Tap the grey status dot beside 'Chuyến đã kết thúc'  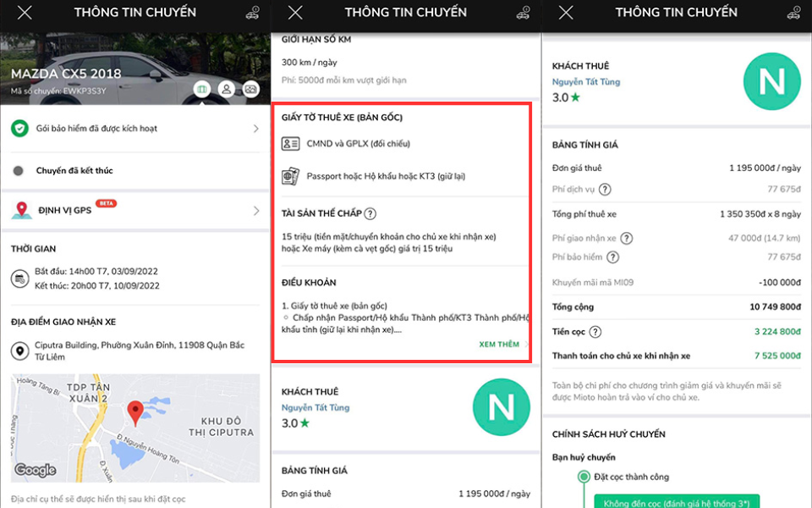pos(18,170)
